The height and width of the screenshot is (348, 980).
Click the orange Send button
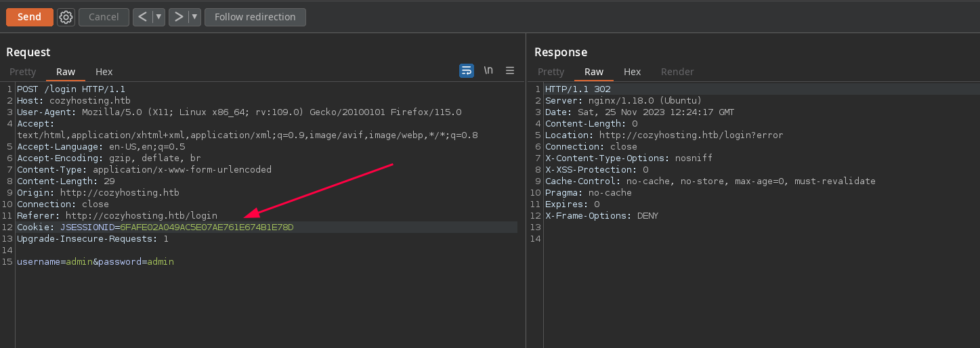[29, 17]
